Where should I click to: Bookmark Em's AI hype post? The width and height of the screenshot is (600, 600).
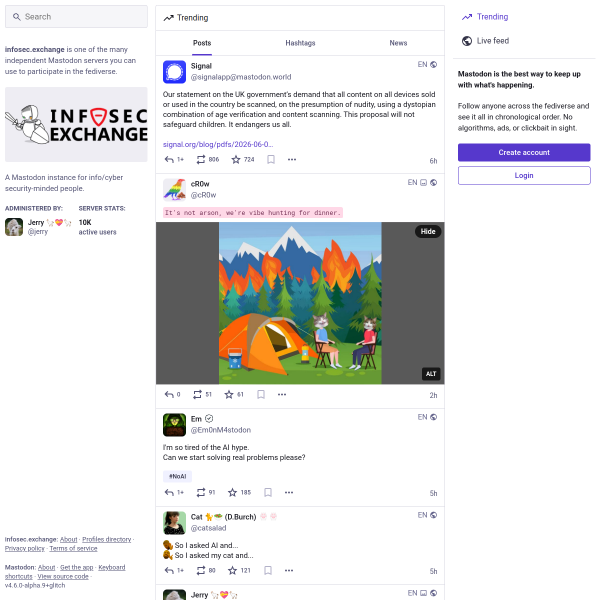pyautogui.click(x=268, y=492)
